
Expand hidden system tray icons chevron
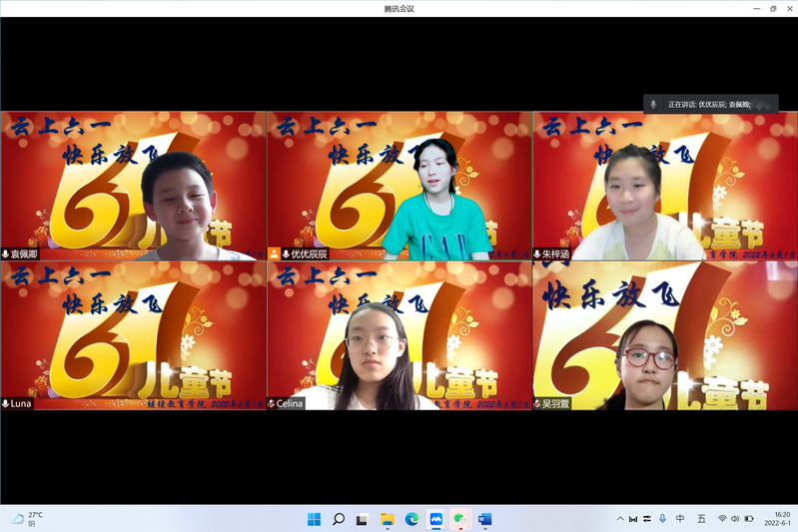point(620,519)
